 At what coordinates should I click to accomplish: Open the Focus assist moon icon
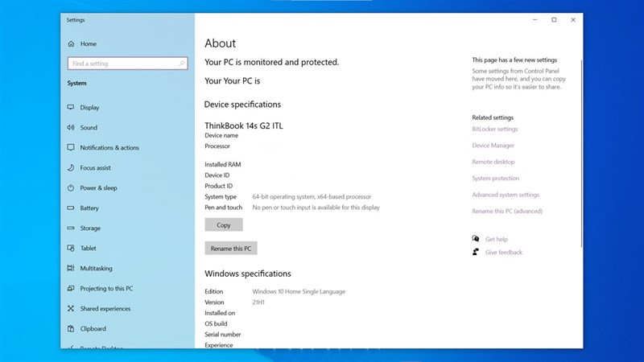(71, 167)
